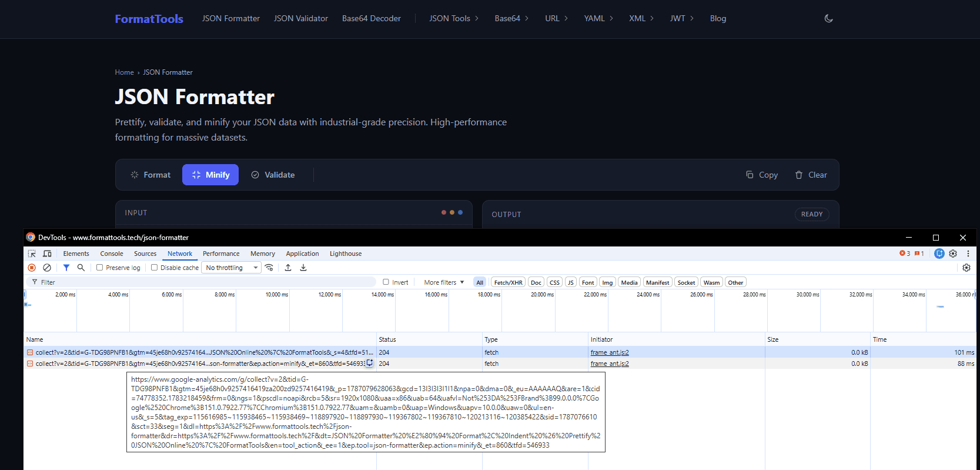Open the 1 issue flag counter
The height and width of the screenshot is (470, 980).
click(x=919, y=254)
